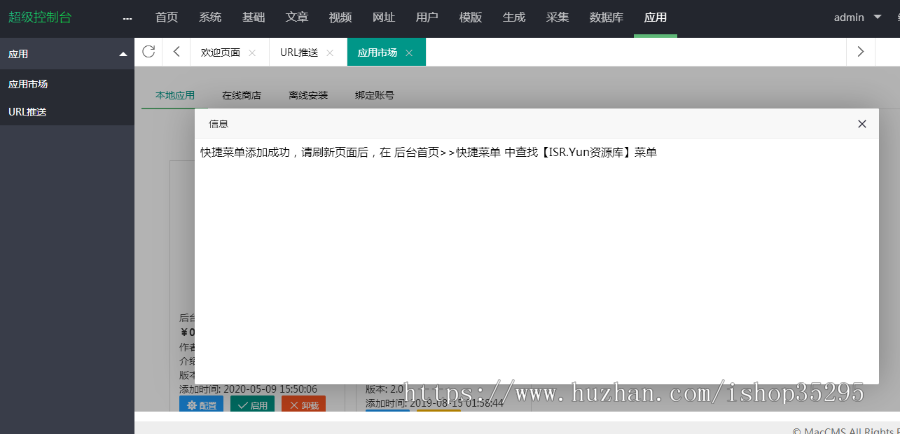Open the 采集 top menu

558,17
